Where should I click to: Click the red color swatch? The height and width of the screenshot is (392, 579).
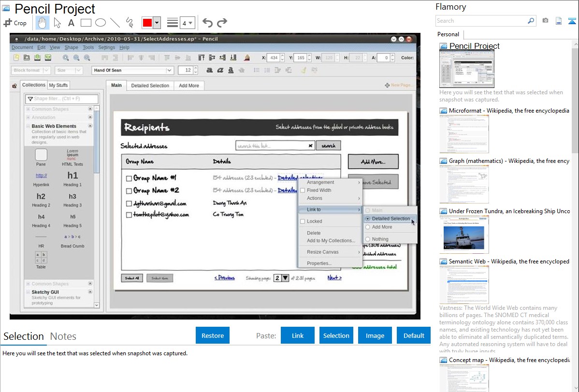point(147,23)
